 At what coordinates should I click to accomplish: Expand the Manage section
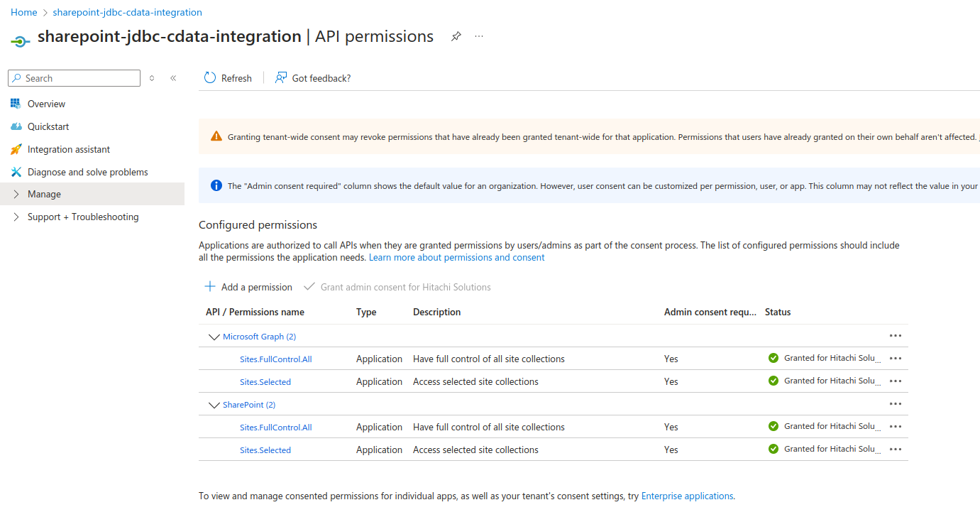click(x=92, y=194)
